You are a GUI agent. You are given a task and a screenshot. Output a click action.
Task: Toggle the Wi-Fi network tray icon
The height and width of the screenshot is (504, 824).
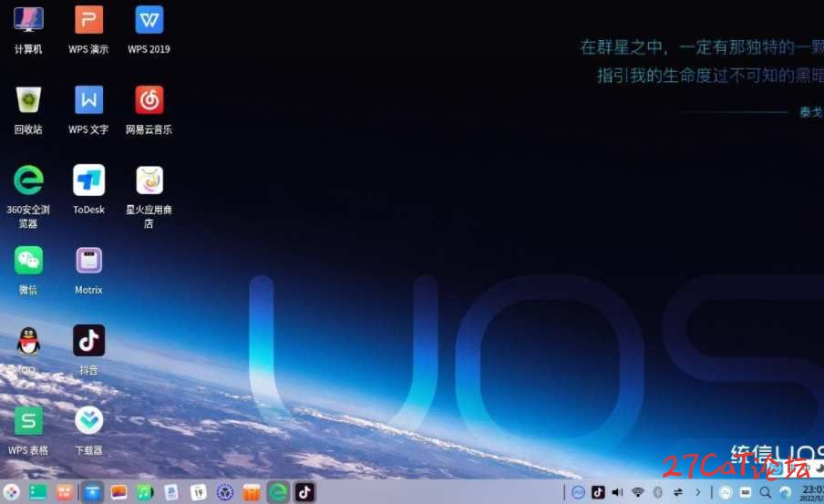tap(638, 492)
